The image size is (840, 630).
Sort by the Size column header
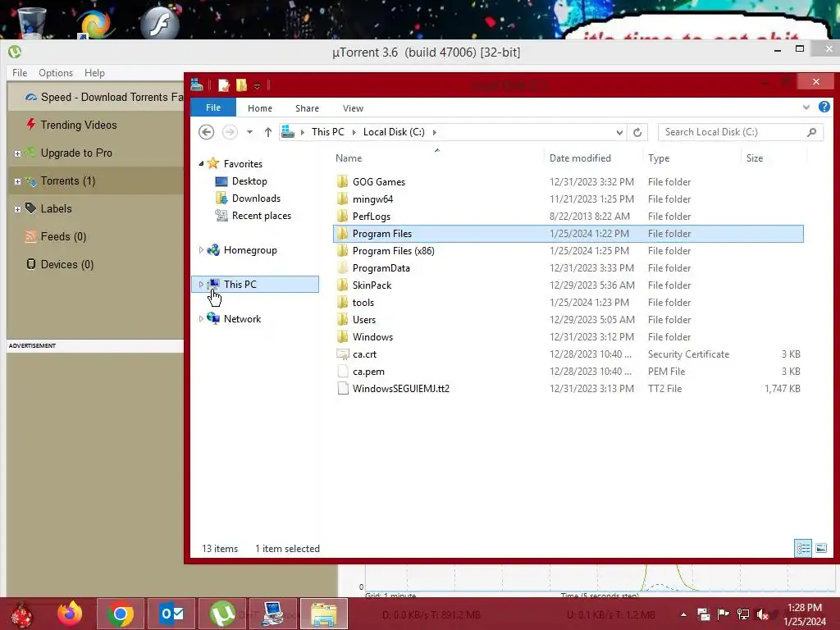pos(755,158)
